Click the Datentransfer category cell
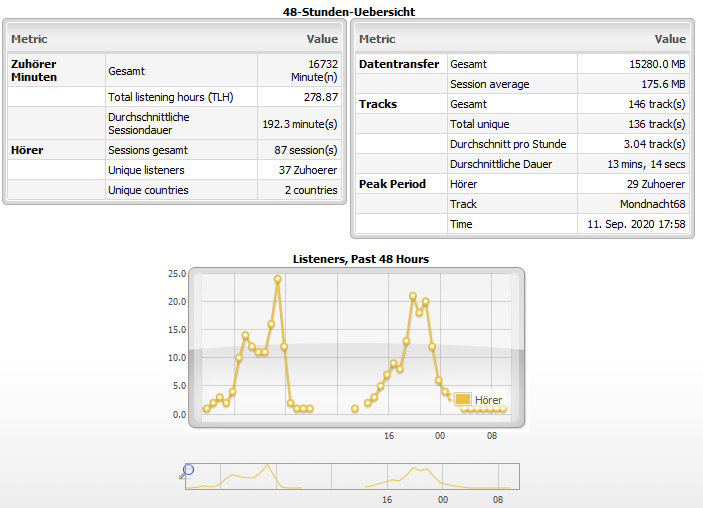703x508 pixels. 401,64
